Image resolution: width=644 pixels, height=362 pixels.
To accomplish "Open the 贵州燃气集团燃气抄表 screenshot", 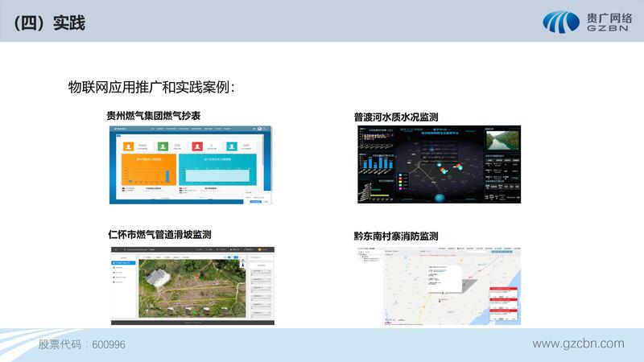I will (191, 164).
